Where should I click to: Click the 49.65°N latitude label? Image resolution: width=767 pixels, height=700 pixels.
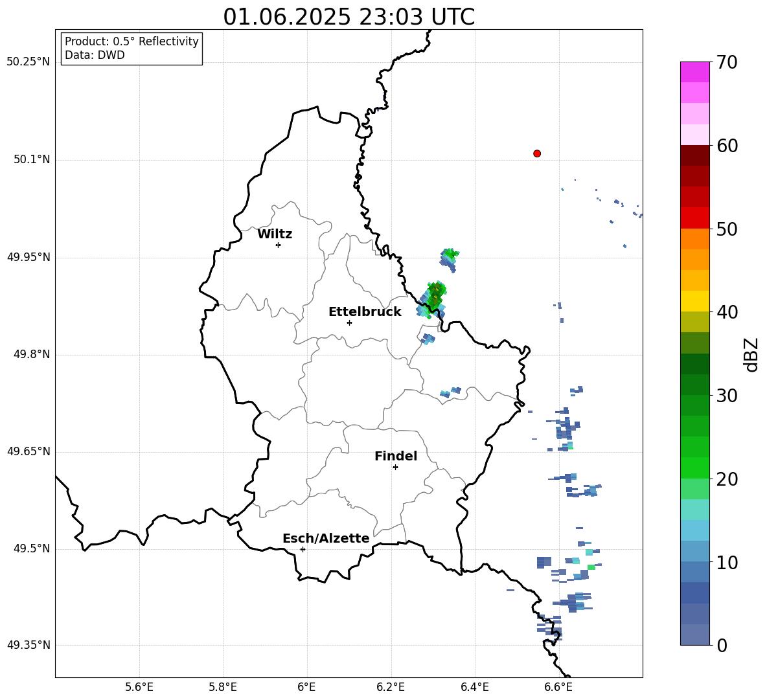pyautogui.click(x=29, y=451)
